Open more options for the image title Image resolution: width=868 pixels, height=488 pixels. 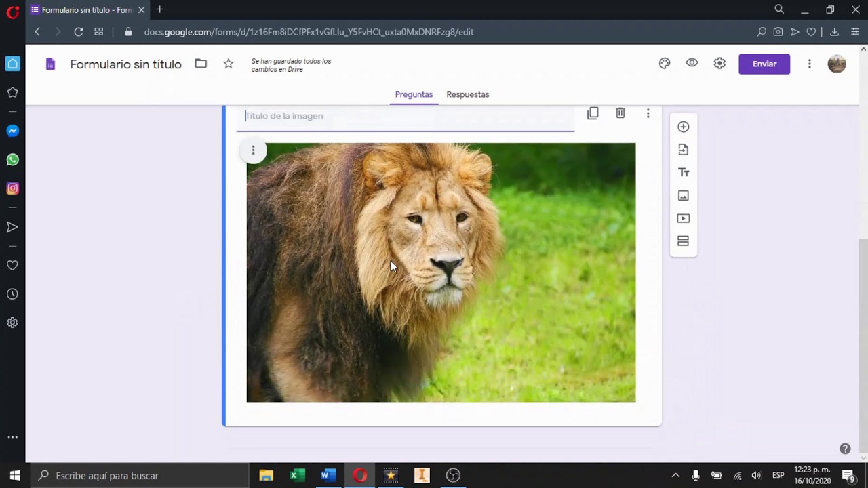pyautogui.click(x=648, y=113)
